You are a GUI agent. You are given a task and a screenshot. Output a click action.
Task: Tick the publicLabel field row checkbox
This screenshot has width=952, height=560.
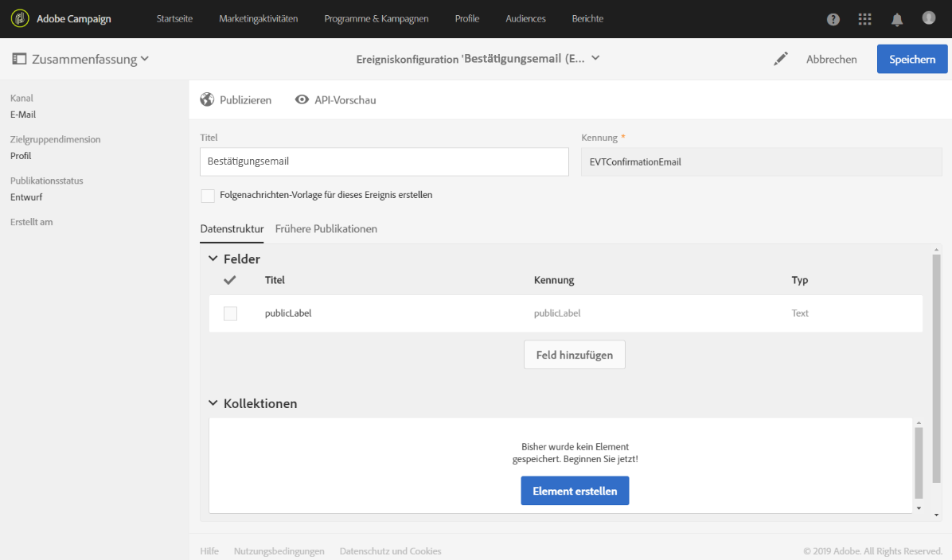(x=230, y=313)
